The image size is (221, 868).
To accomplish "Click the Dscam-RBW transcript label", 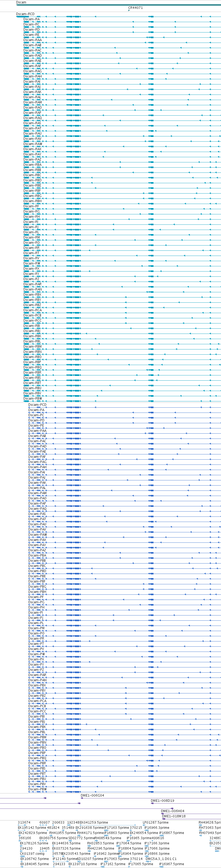I will click(x=33, y=399).
